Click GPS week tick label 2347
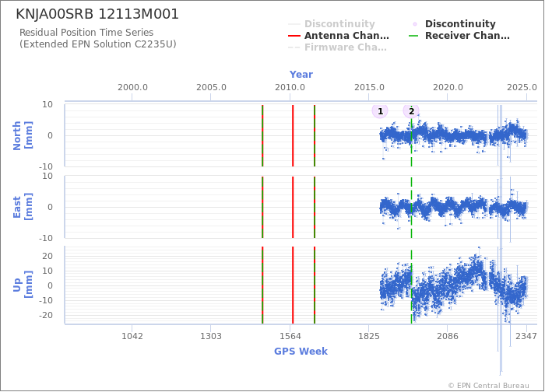 (x=526, y=336)
